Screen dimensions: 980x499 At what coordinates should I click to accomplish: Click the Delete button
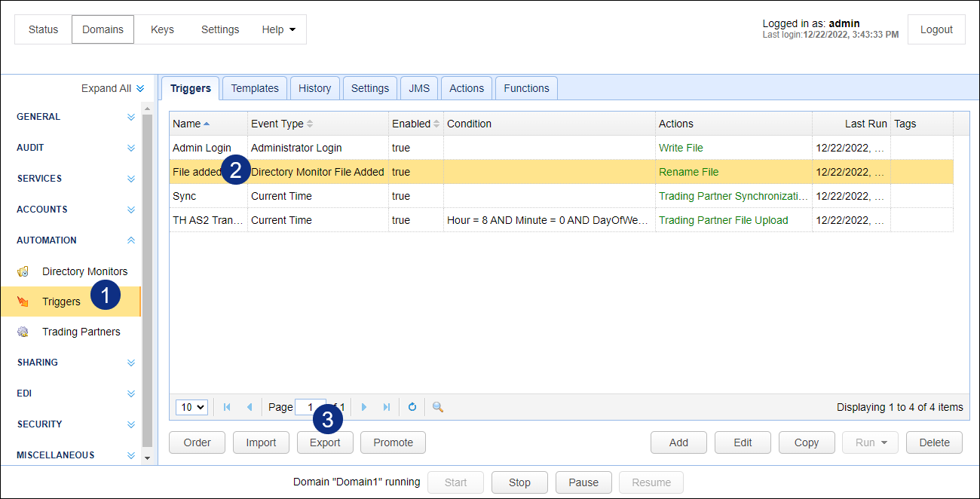[x=934, y=442]
